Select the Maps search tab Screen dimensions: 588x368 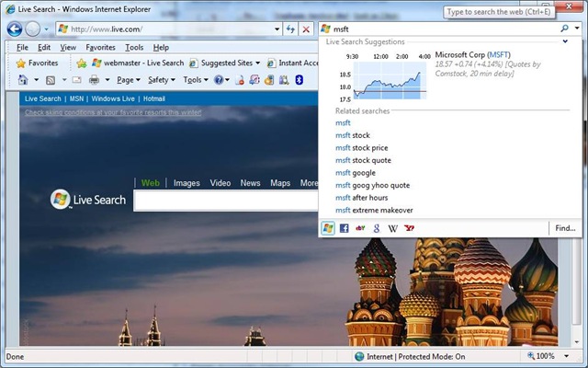point(280,183)
